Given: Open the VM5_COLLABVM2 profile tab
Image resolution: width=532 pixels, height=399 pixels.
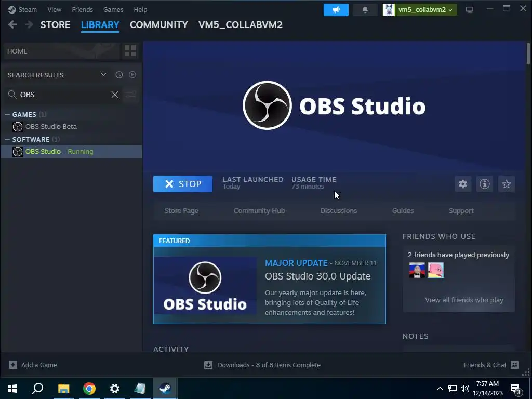Looking at the screenshot, I should tap(241, 25).
